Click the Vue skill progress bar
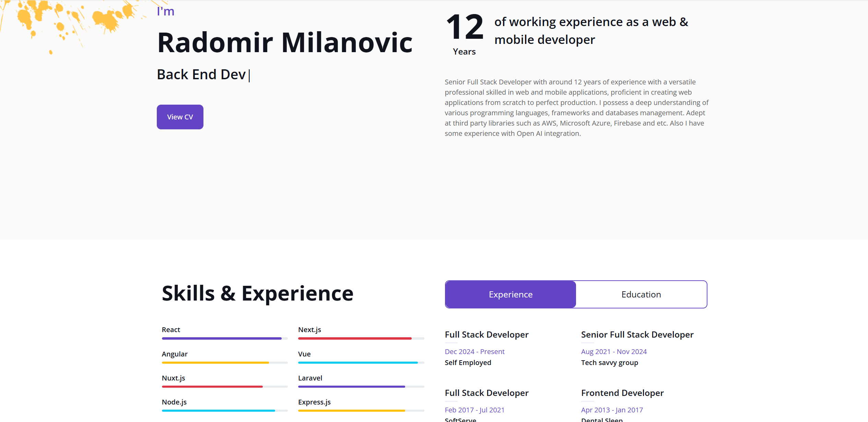Viewport: 868px width, 422px height. (361, 362)
